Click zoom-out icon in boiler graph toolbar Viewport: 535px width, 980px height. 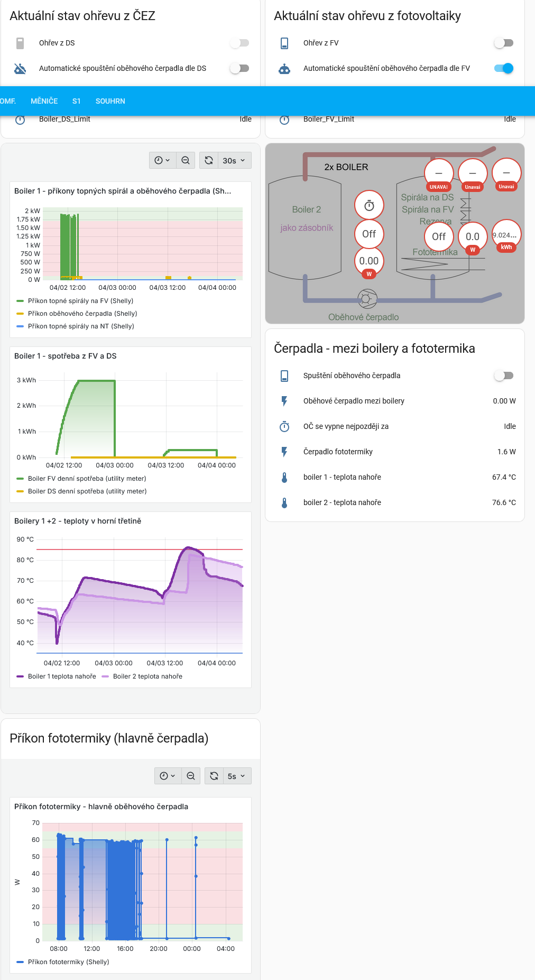coord(186,160)
